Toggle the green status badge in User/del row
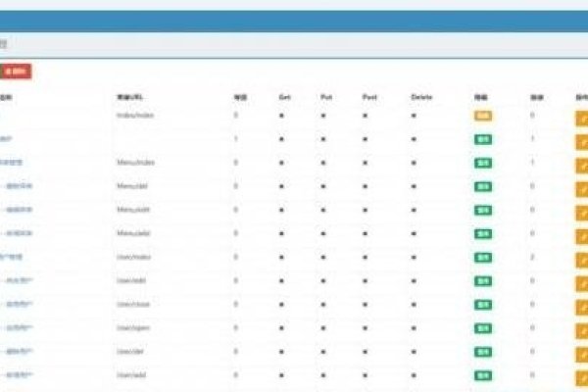The height and width of the screenshot is (392, 588). pyautogui.click(x=482, y=351)
